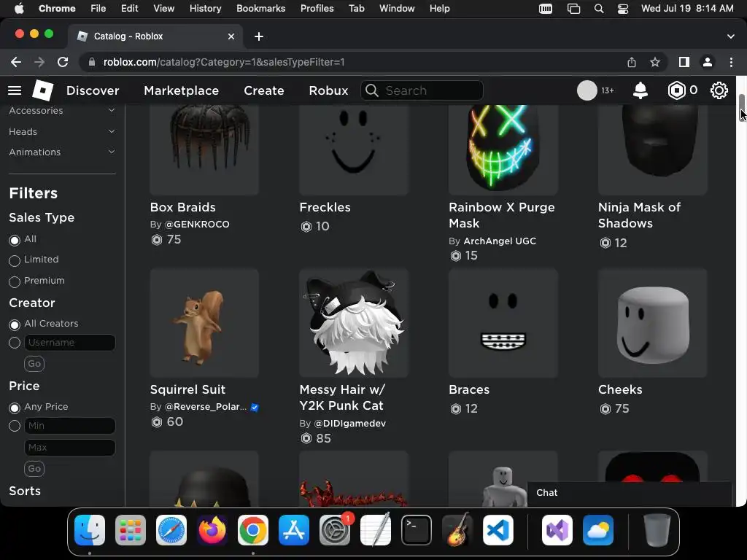Open the Chat panel

(x=630, y=493)
